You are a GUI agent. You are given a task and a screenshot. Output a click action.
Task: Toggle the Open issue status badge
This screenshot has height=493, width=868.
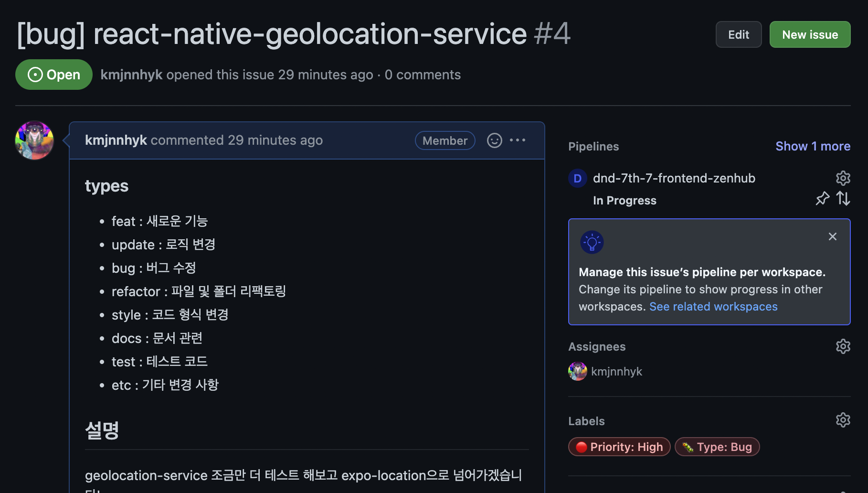pos(53,74)
